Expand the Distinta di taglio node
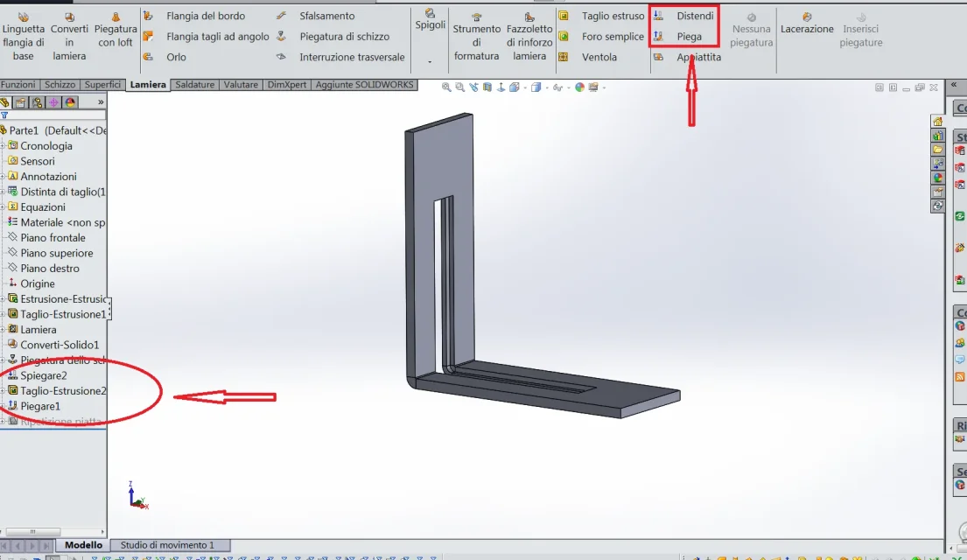Image resolution: width=967 pixels, height=560 pixels. 3,192
